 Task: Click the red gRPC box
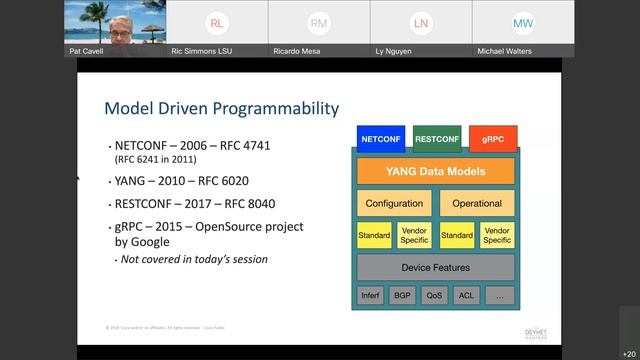point(493,139)
